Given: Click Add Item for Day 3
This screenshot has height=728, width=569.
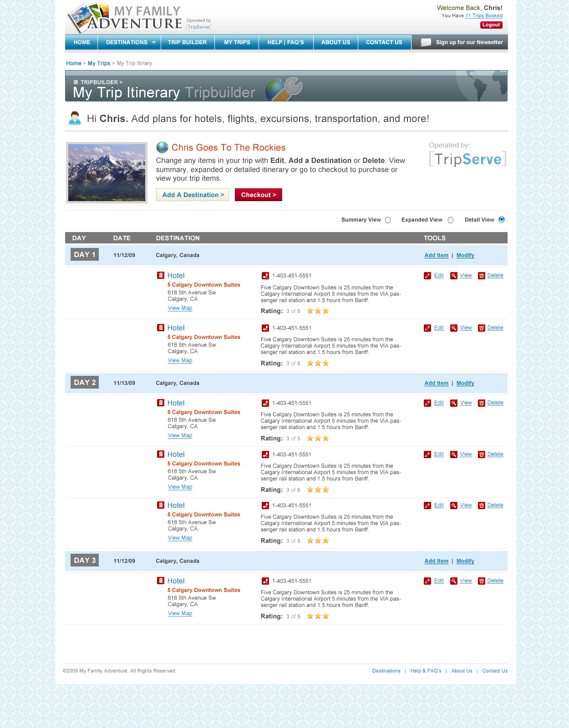Looking at the screenshot, I should coord(437,561).
